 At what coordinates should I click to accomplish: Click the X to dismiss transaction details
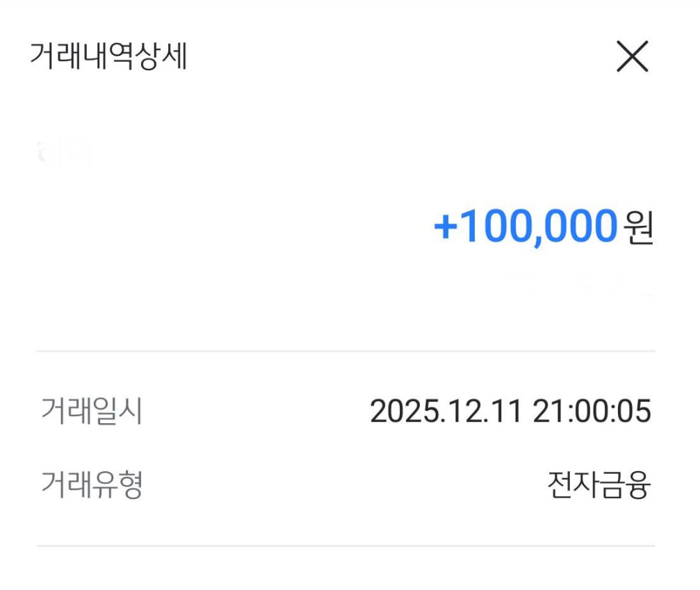pyautogui.click(x=631, y=57)
